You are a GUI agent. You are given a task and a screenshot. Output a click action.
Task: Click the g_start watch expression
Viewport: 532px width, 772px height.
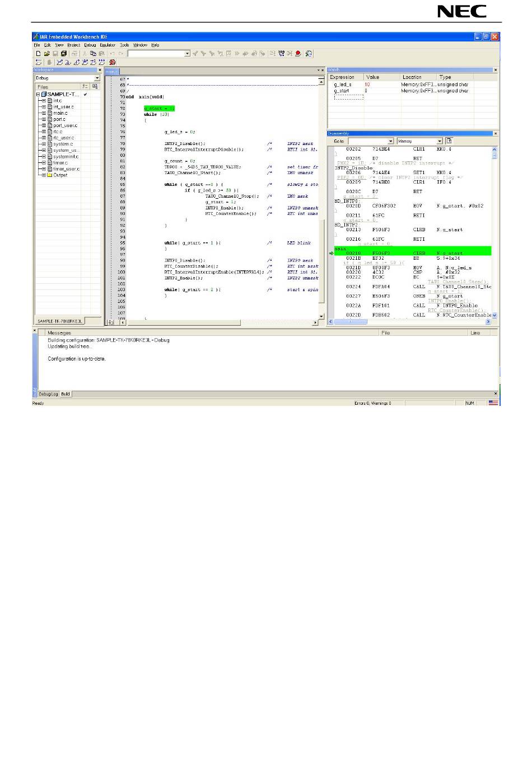[341, 91]
